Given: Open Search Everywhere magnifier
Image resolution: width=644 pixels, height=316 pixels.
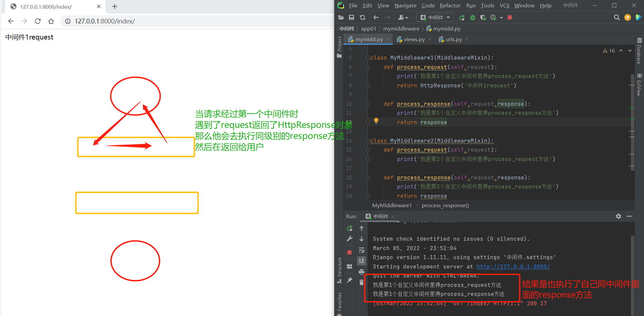Looking at the screenshot, I should (x=617, y=18).
